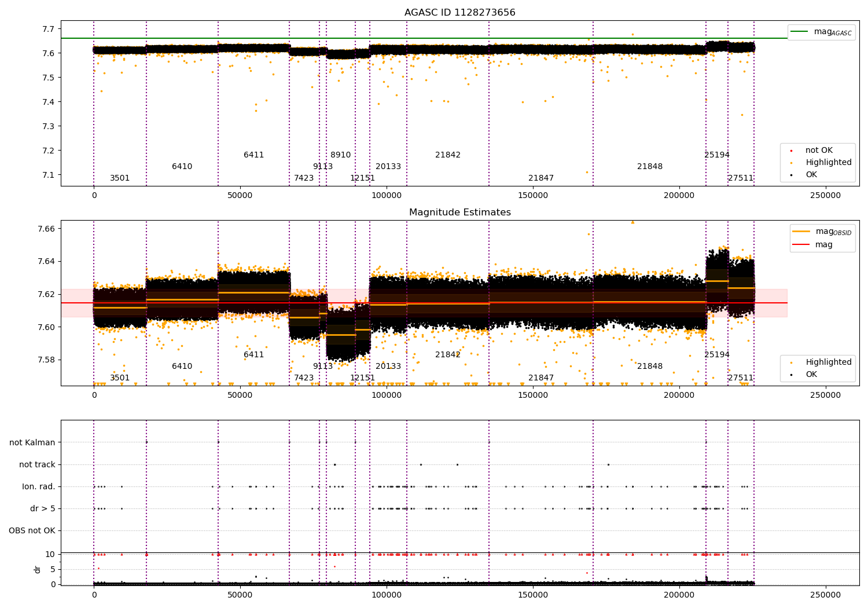Click OBSID label 6410 in the top plot
Image resolution: width=868 pixels, height=608 pixels.
(182, 167)
